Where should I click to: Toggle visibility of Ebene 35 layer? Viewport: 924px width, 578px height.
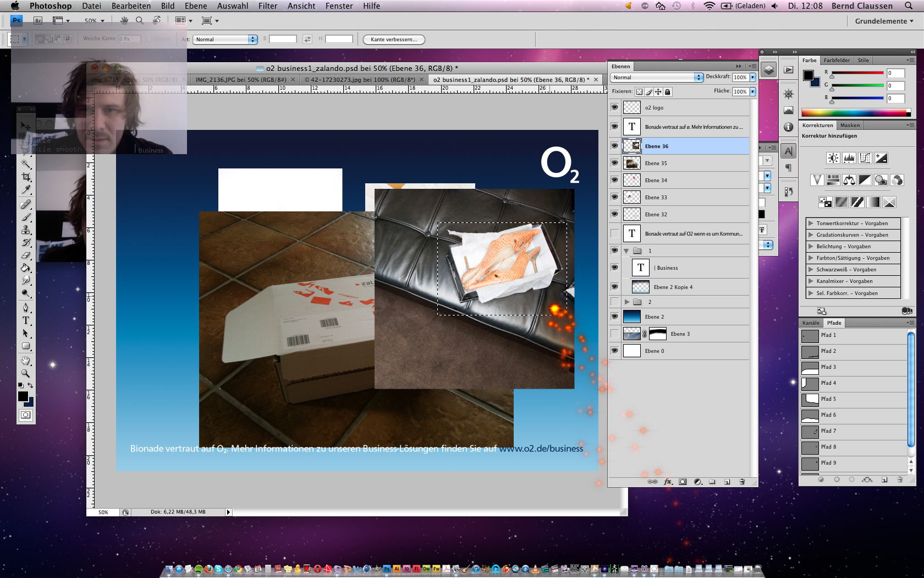click(614, 163)
